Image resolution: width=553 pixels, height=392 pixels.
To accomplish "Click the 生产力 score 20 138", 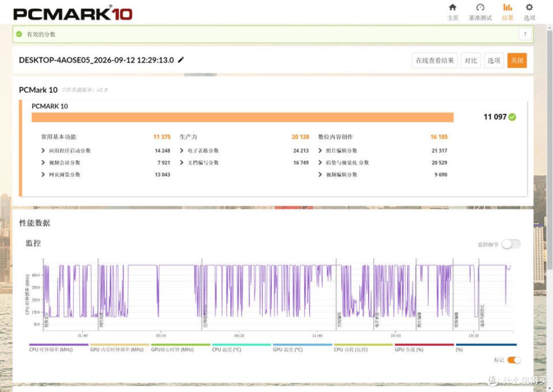I will click(301, 137).
